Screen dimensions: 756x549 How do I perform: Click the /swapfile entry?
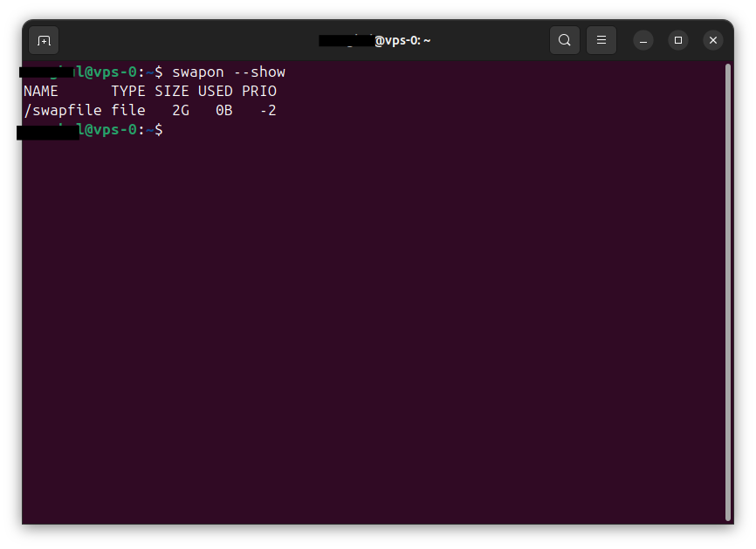click(63, 110)
